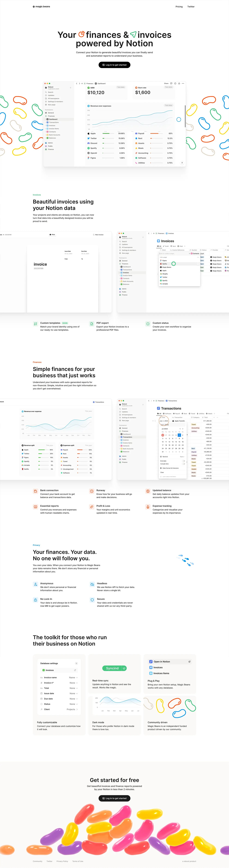Viewport: 229px width, 868px height.
Task: Click the top Log in to get started button
Action: [114, 65]
